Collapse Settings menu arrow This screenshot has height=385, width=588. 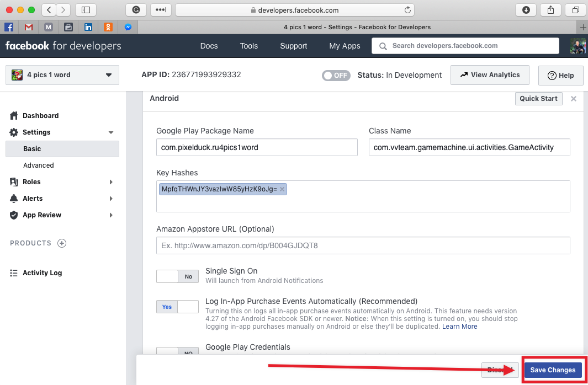point(110,132)
